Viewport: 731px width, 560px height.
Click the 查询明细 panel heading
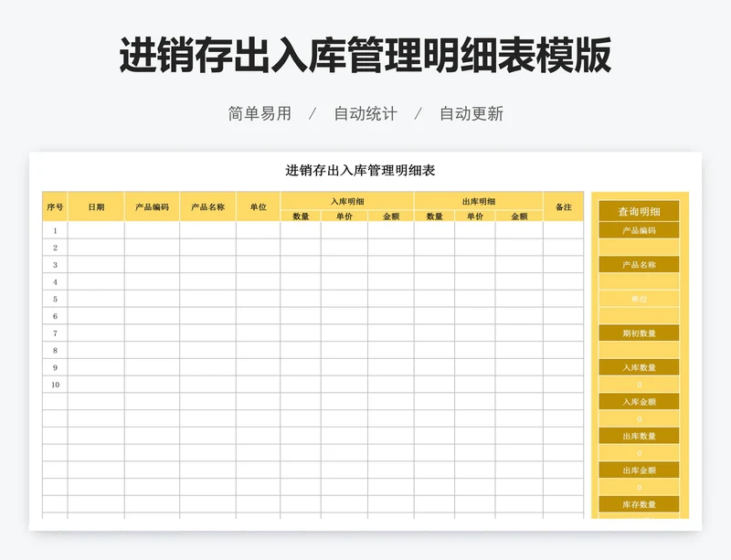(639, 211)
